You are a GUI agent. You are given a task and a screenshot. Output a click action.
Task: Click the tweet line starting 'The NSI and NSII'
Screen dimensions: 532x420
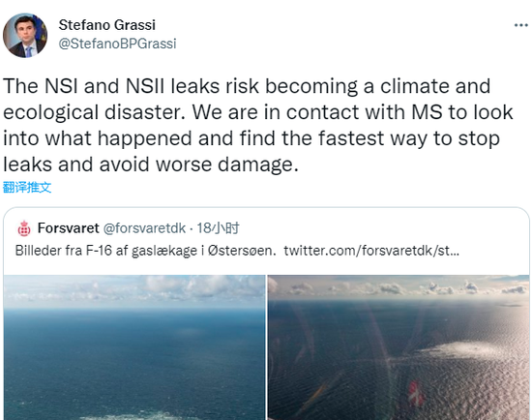point(247,86)
